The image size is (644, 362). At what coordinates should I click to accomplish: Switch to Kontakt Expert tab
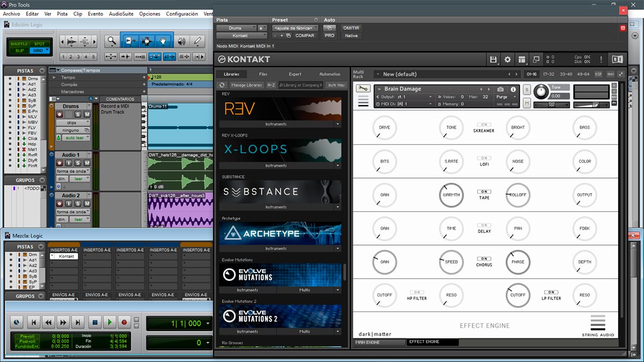point(295,74)
